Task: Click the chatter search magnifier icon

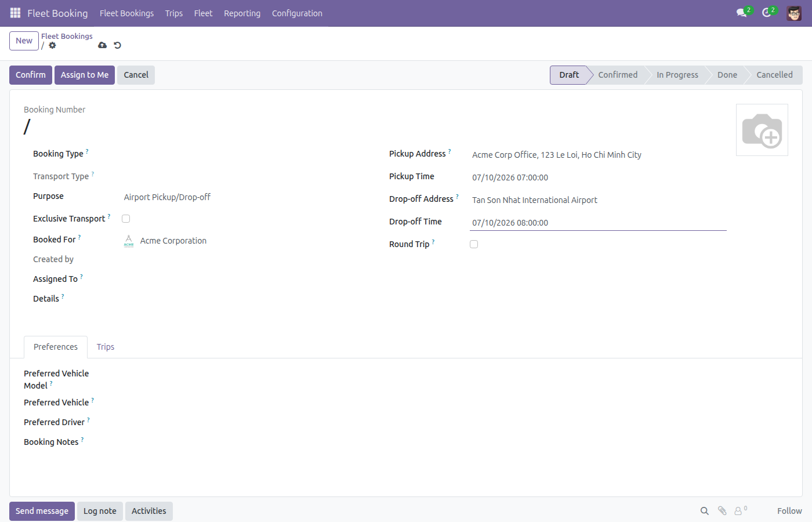Action: [704, 511]
